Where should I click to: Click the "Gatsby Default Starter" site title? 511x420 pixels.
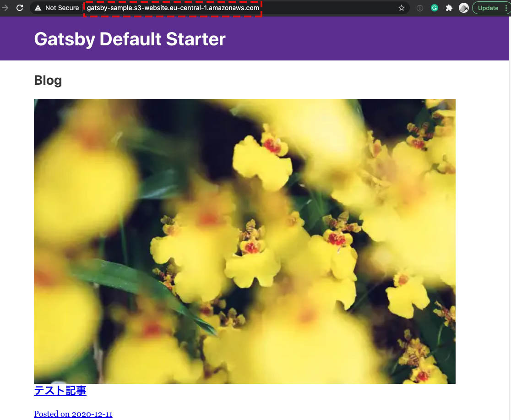130,39
